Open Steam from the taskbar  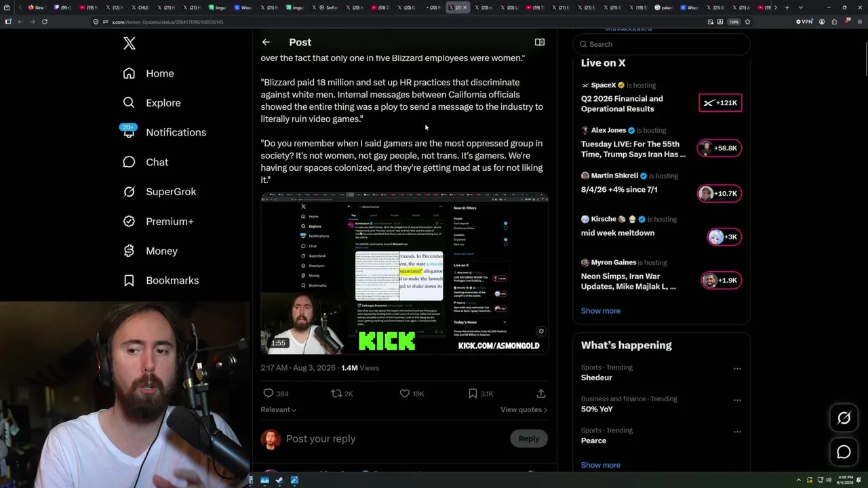[279, 481]
